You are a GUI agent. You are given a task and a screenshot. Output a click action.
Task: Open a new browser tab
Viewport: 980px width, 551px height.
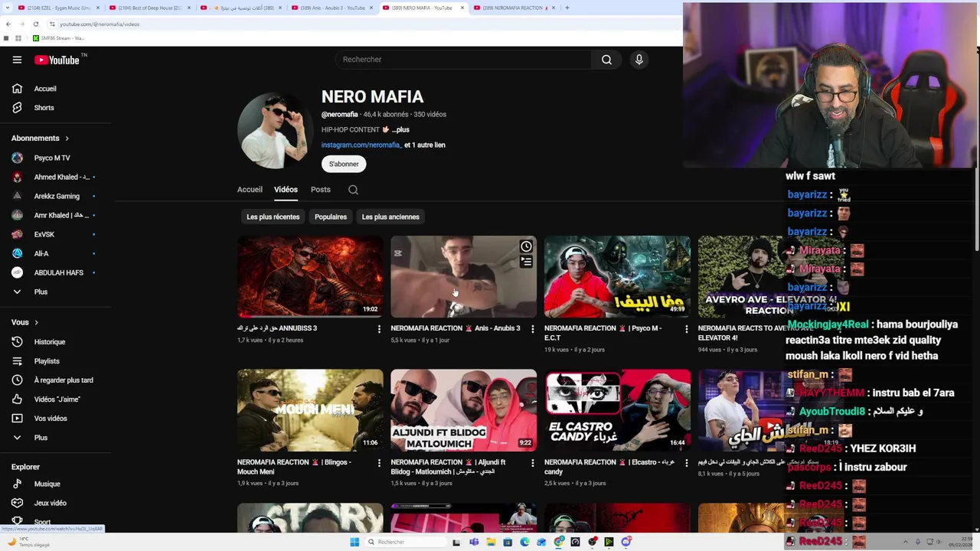coord(567,8)
